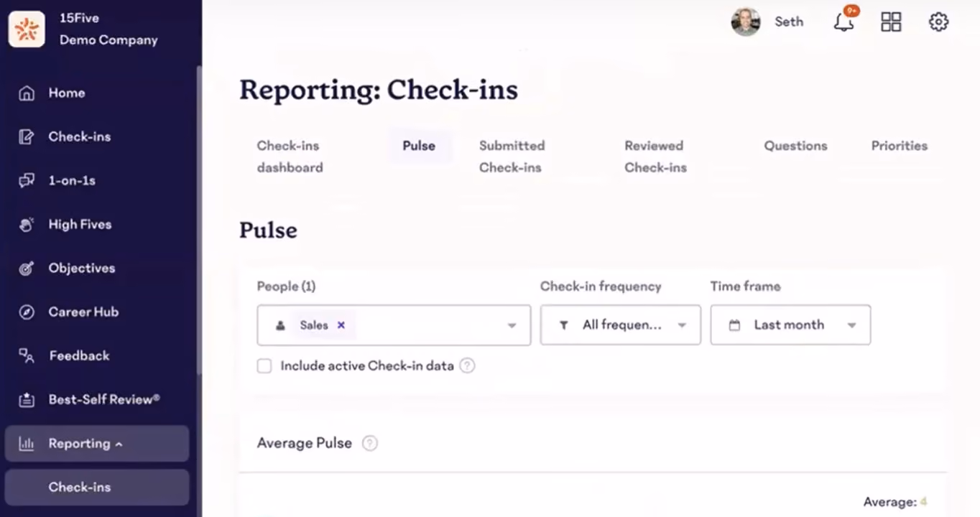Open the settings gear icon
This screenshot has height=517, width=980.
pyautogui.click(x=938, y=22)
